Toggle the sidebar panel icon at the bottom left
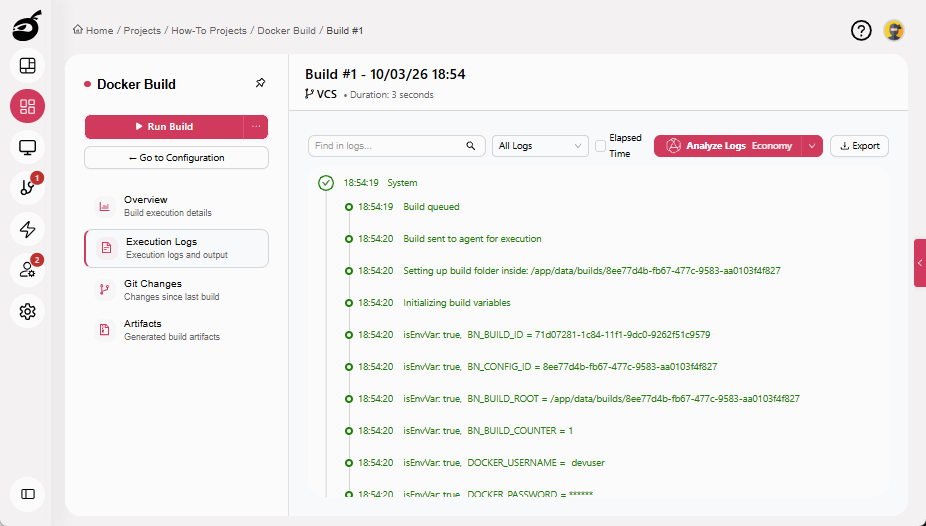The image size is (926, 526). tap(27, 494)
